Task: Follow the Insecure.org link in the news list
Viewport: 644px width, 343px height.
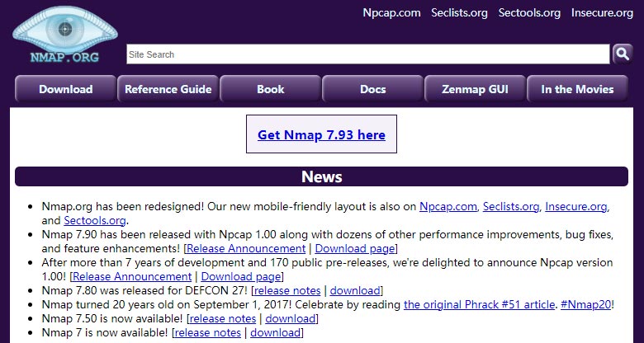Action: click(x=575, y=206)
